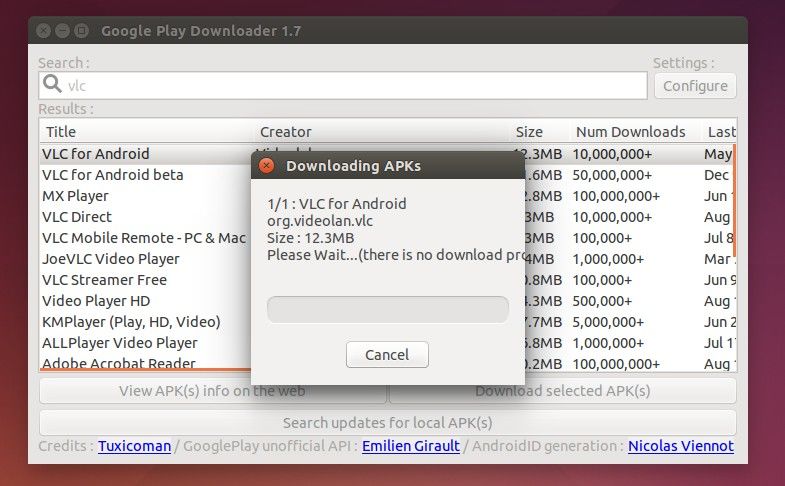Click the download progress bar
The height and width of the screenshot is (486, 785).
[388, 309]
